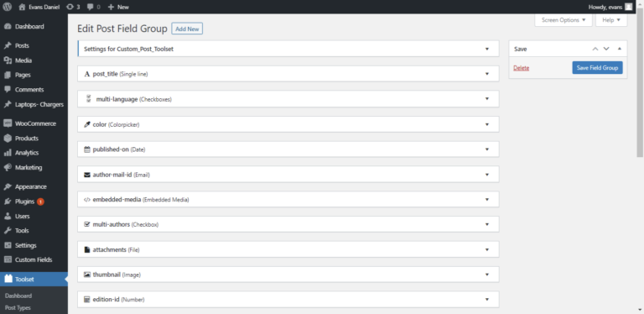Click the calendar icon of published-on field
The image size is (644, 314).
[86, 149]
